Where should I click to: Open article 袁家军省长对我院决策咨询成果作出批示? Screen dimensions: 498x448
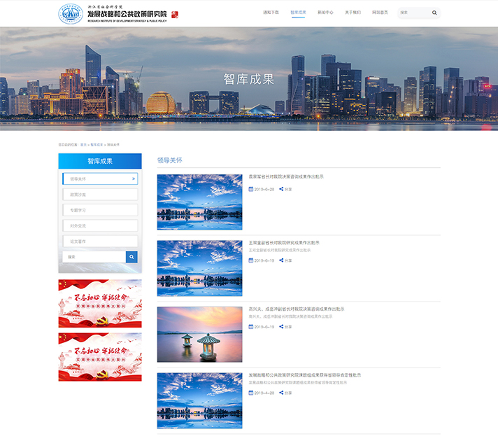pos(286,176)
